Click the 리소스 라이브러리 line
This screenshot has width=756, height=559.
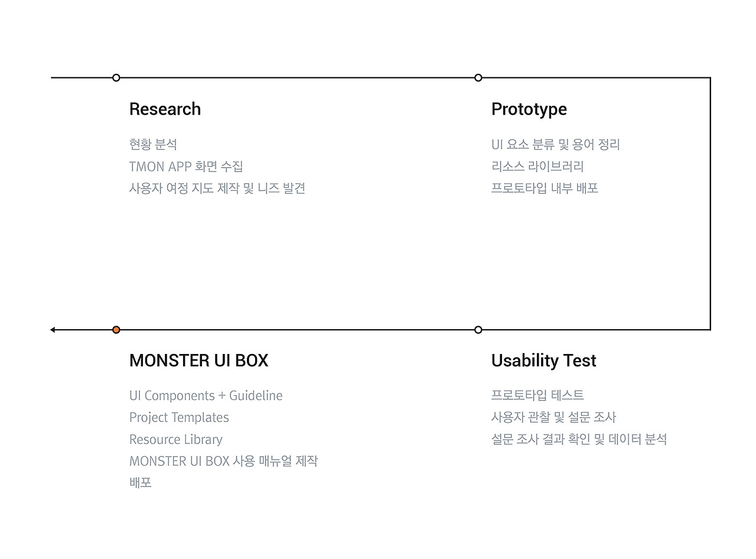(x=537, y=167)
